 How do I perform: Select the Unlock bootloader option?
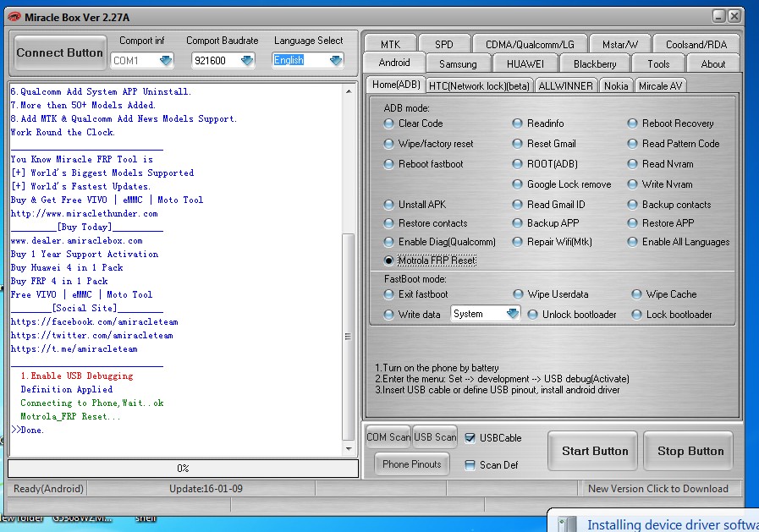(532, 315)
